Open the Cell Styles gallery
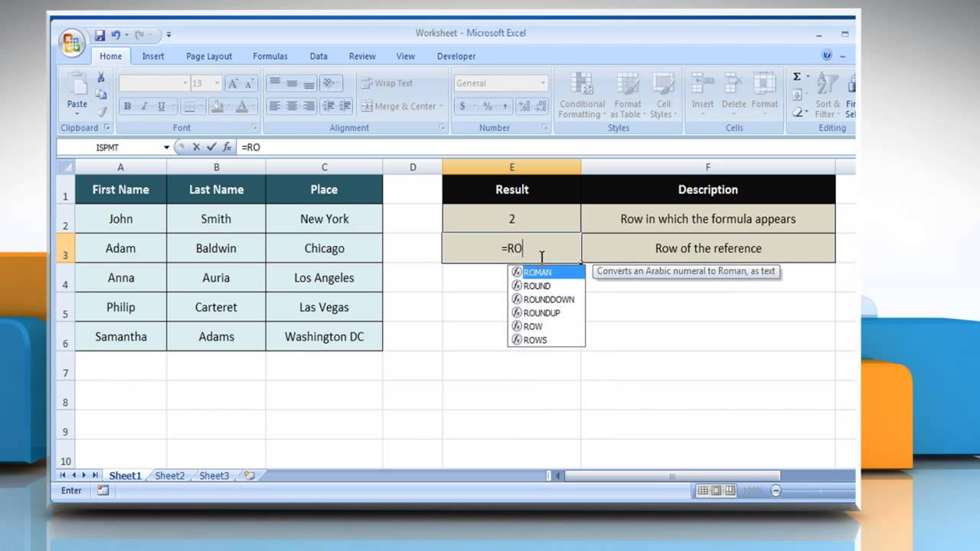Viewport: 980px width, 551px height. point(663,96)
